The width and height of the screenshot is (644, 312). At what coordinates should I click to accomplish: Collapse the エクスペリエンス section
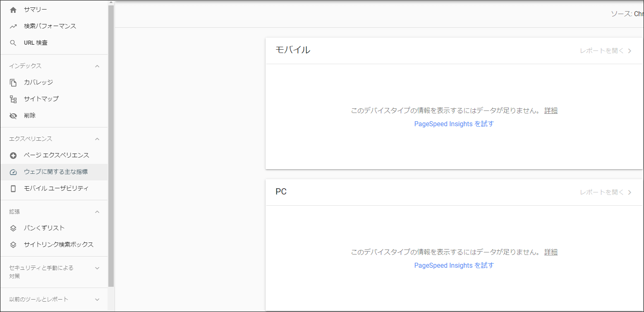[97, 139]
